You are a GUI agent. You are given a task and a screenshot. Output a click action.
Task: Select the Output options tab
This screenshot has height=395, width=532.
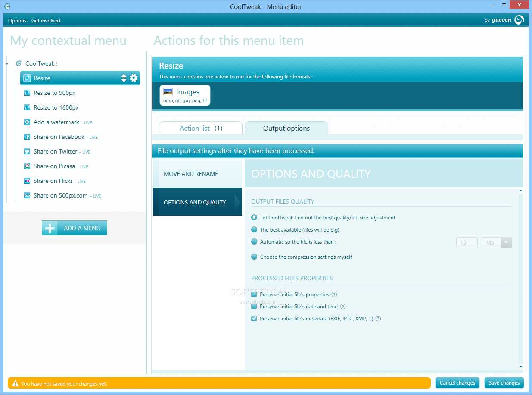click(286, 128)
